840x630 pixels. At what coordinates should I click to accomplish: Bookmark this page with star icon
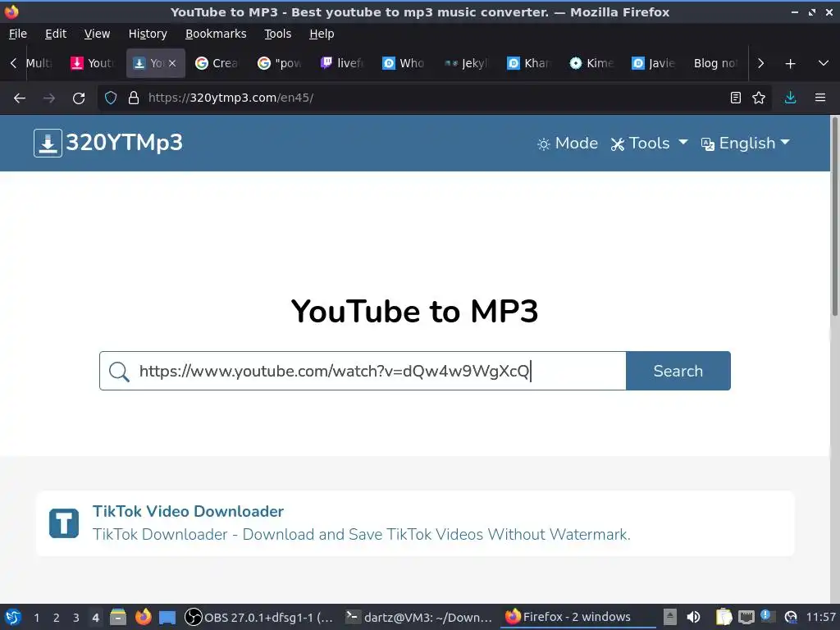click(x=759, y=98)
